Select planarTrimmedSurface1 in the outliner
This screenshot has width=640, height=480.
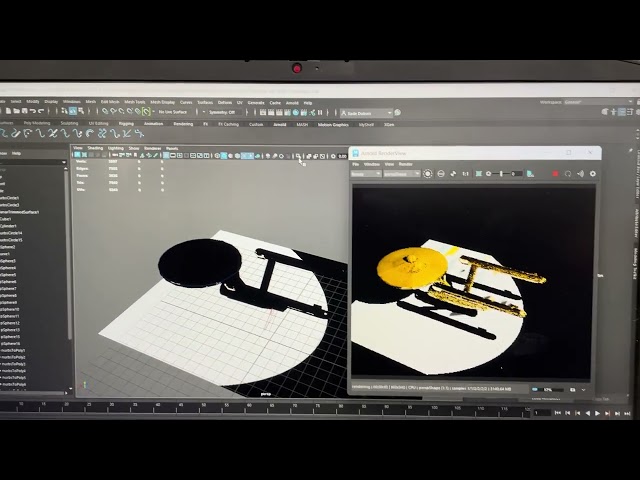20,212
